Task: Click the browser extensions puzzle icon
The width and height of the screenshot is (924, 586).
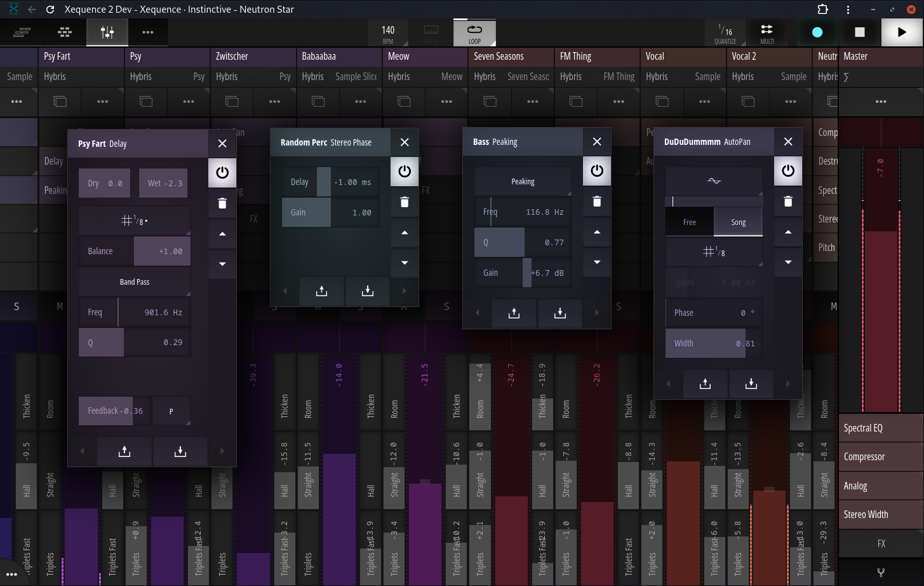Action: coord(822,10)
